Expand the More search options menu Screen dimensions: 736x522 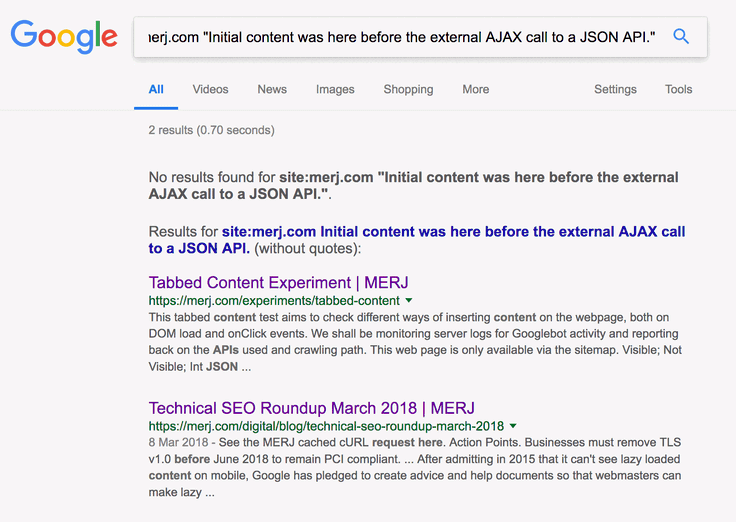pos(475,89)
